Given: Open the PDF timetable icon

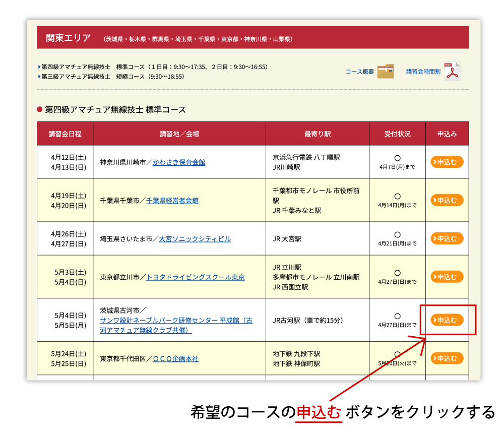Looking at the screenshot, I should [x=452, y=72].
